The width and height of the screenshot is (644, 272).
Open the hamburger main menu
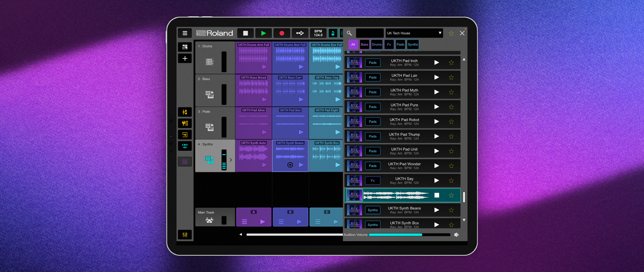185,33
